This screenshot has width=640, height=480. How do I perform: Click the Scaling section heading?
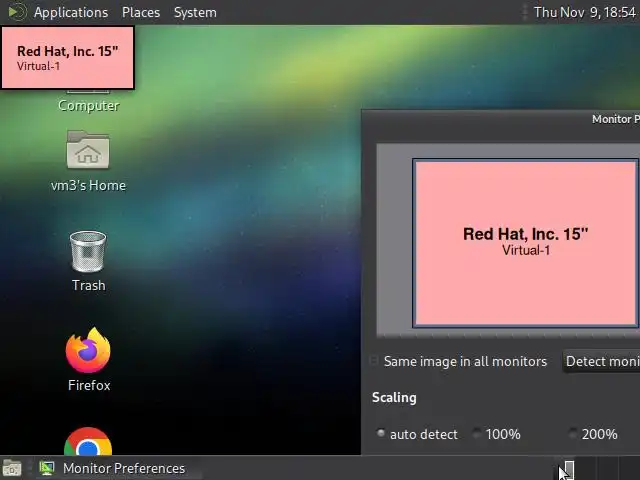[394, 398]
